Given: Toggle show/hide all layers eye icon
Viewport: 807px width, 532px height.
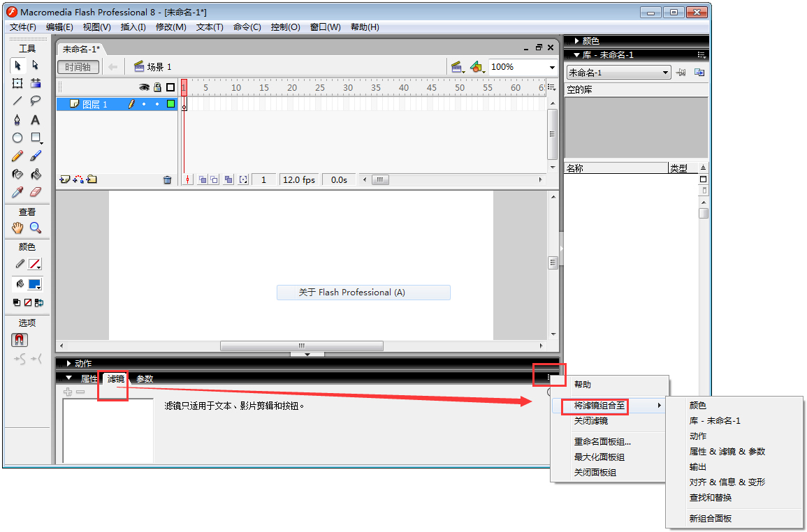Looking at the screenshot, I should point(144,87).
